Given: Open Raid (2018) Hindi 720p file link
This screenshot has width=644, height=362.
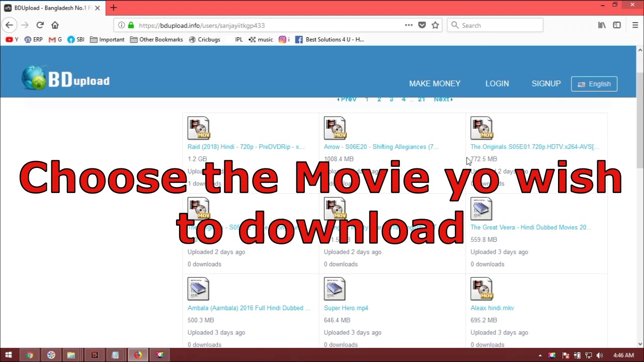Looking at the screenshot, I should click(246, 147).
